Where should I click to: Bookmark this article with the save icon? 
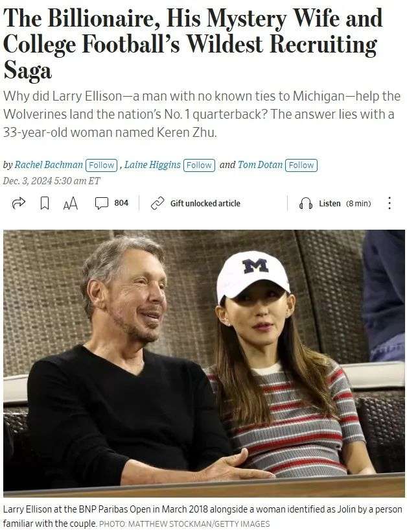44,204
